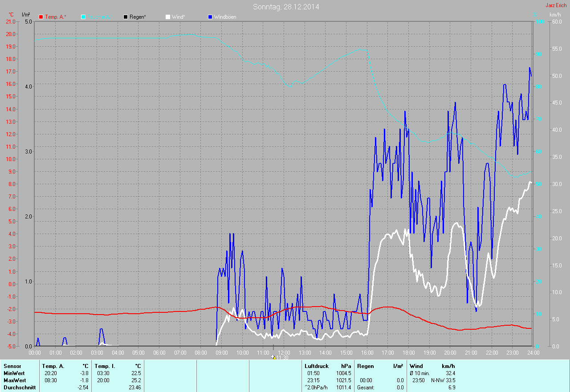Select the "Durchschnitt" row label
The image size is (570, 392).
point(19,388)
